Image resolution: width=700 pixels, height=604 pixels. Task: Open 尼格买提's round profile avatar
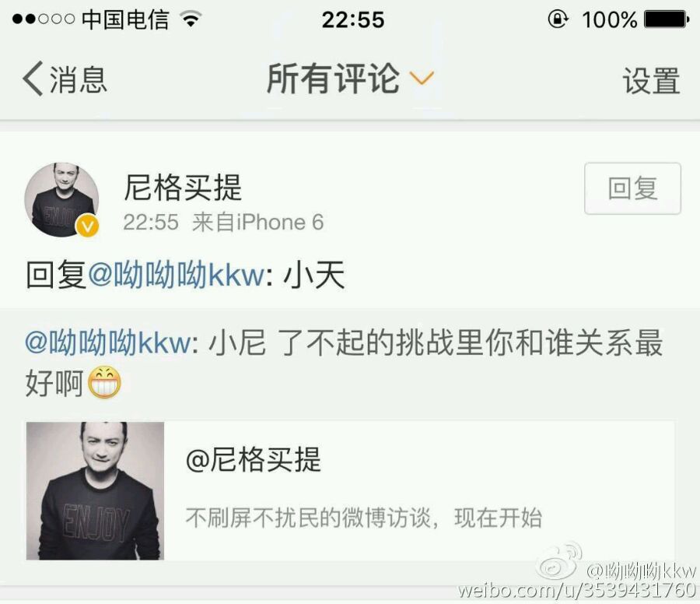[61, 199]
